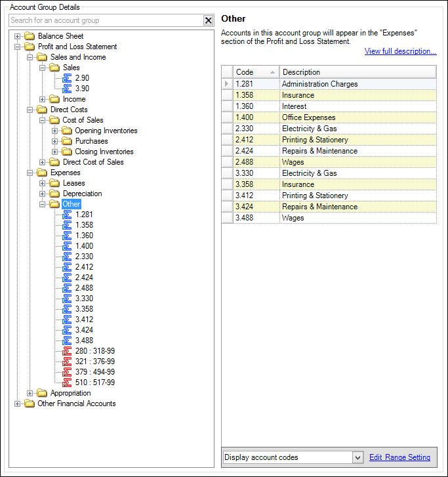Sort the table by Code column header
This screenshot has height=477, width=448.
(256, 72)
